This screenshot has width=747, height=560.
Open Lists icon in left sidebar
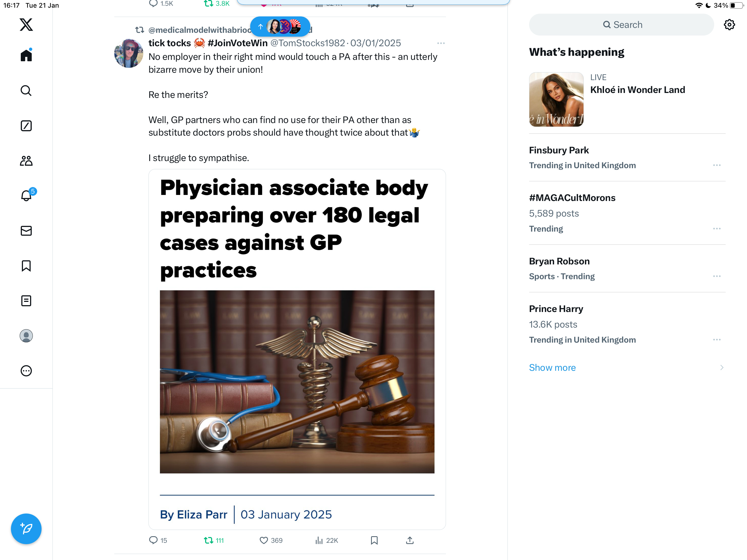[26, 301]
